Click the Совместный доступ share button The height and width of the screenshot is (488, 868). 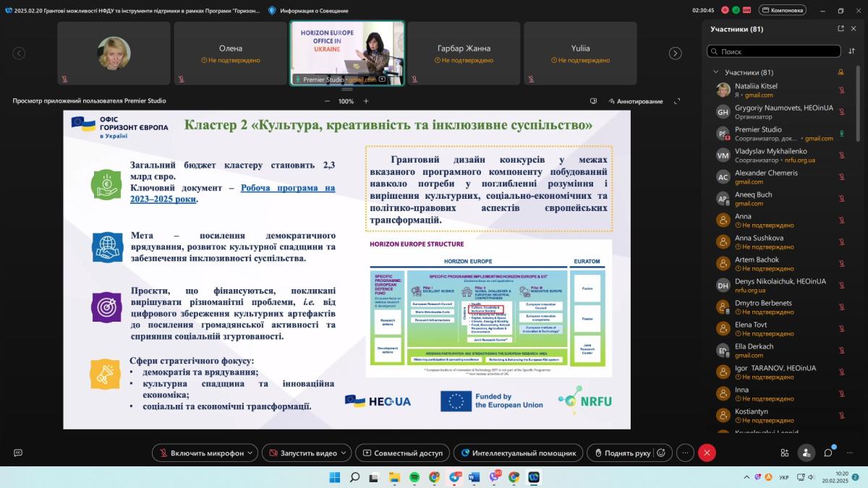click(x=402, y=453)
